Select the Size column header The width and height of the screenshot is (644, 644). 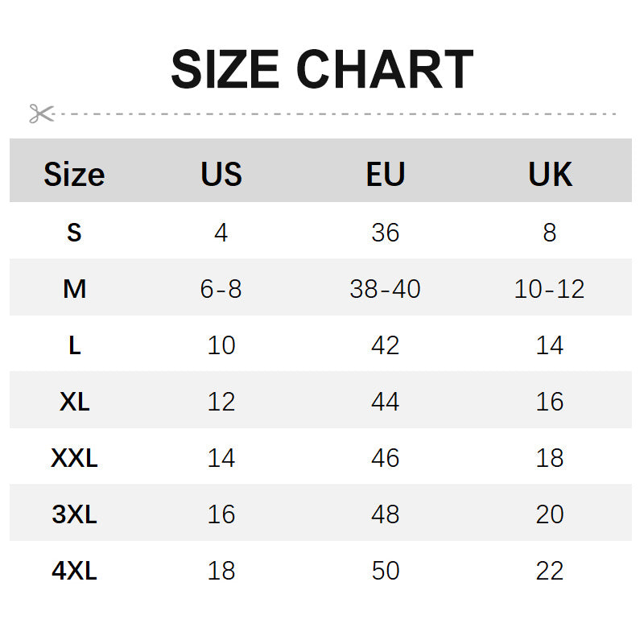(x=74, y=174)
